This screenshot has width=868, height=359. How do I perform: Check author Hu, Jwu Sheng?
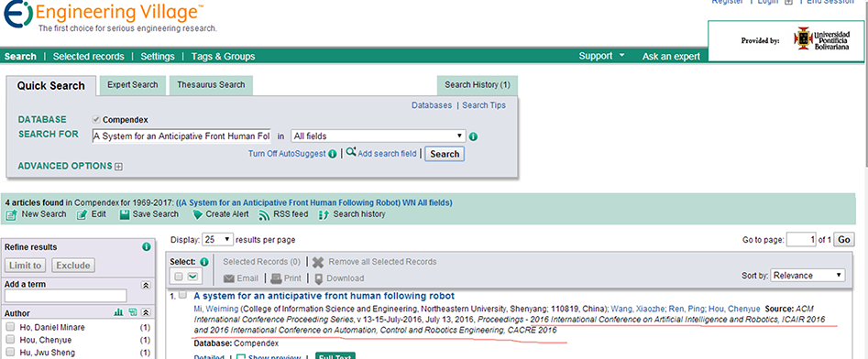click(x=10, y=353)
